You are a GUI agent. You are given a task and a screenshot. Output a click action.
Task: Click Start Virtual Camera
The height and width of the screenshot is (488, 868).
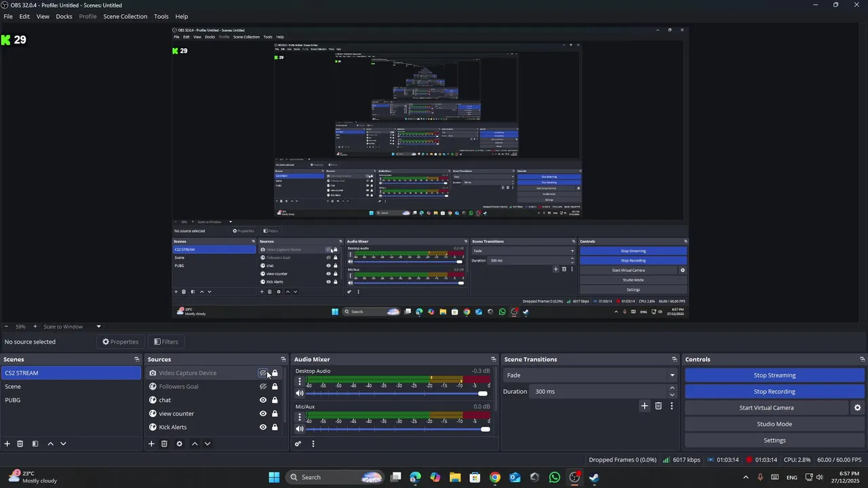(766, 408)
